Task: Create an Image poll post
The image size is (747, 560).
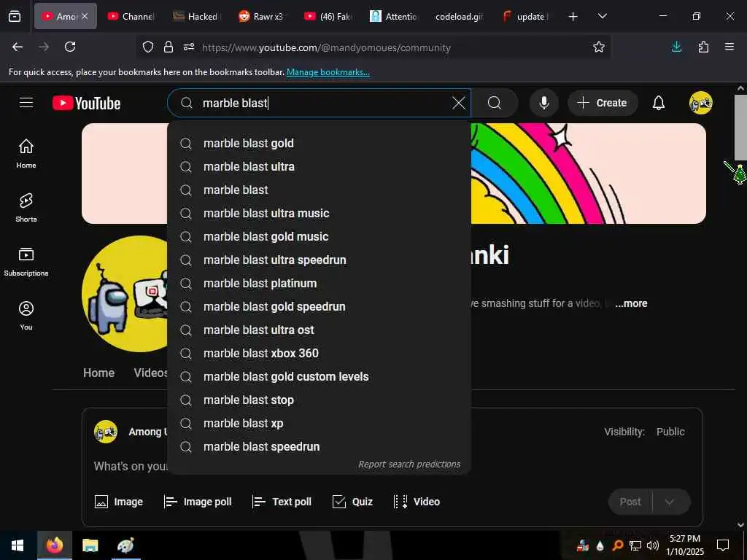Action: point(197,502)
